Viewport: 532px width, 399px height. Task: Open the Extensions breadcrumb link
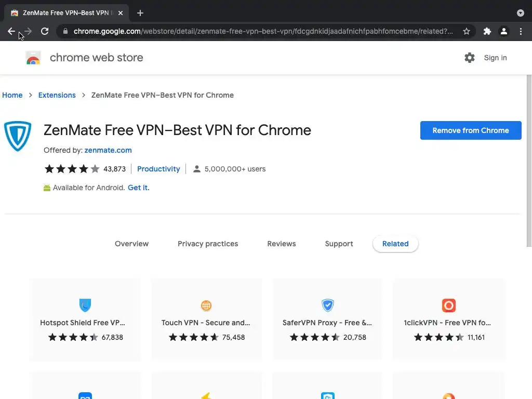[x=57, y=95]
